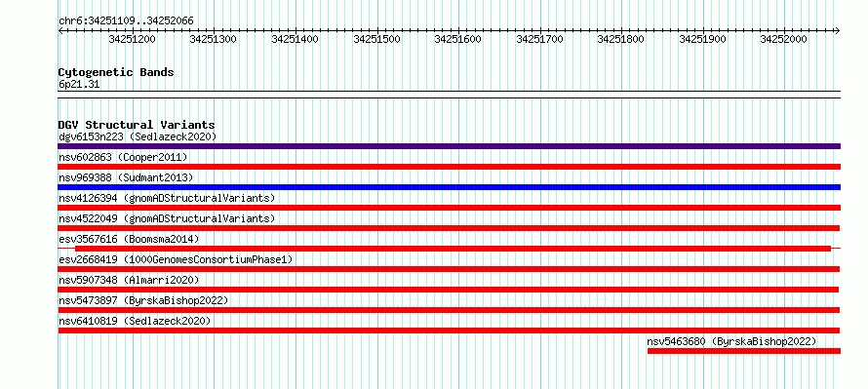Click ruler position 34251800

(621, 39)
